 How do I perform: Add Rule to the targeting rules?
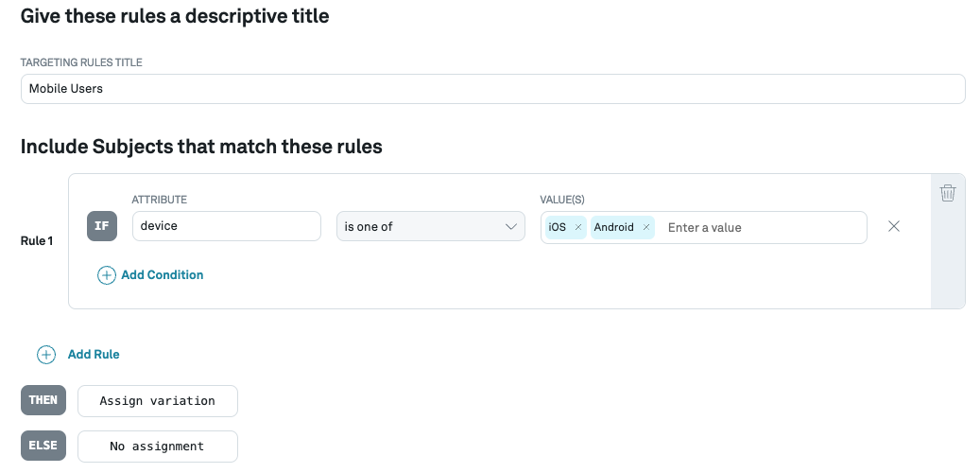tap(94, 355)
